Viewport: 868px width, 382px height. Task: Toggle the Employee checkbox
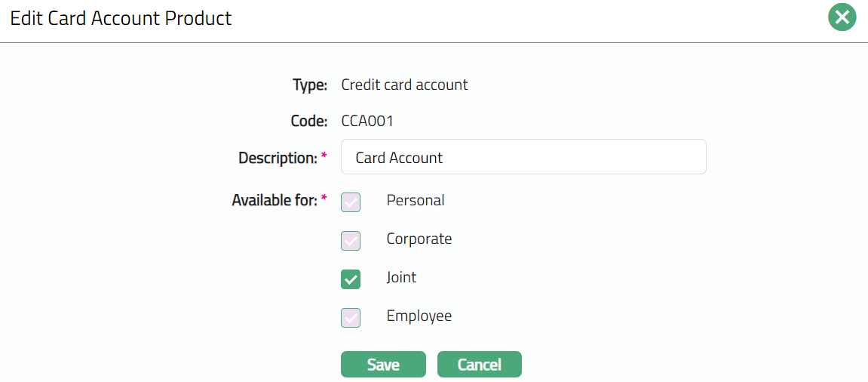click(351, 317)
